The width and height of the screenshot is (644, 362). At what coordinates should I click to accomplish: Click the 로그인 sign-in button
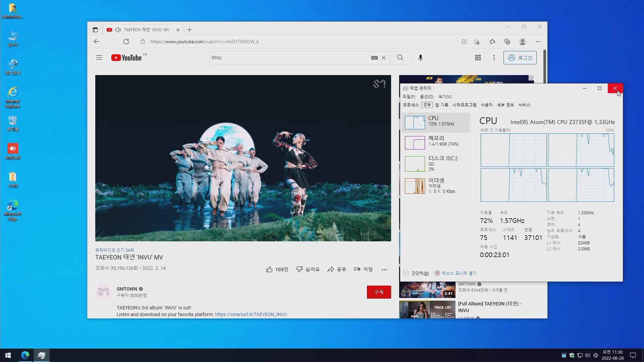coord(520,58)
